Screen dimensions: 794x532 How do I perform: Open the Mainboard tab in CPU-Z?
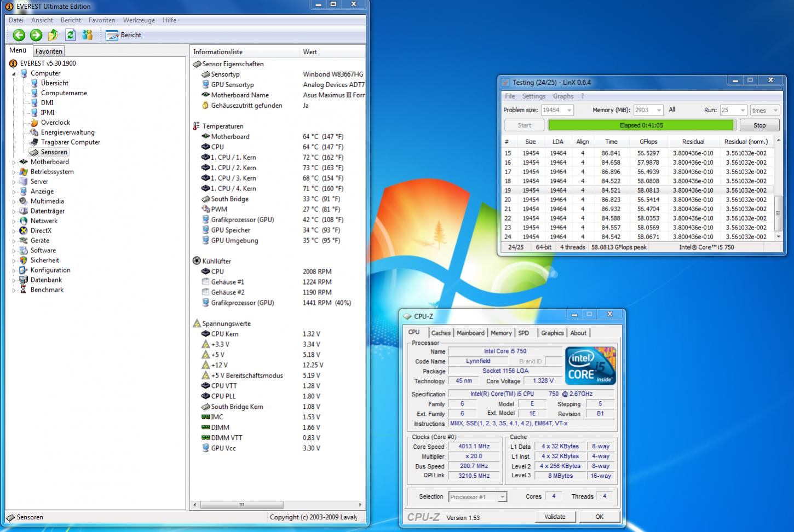tap(470, 333)
